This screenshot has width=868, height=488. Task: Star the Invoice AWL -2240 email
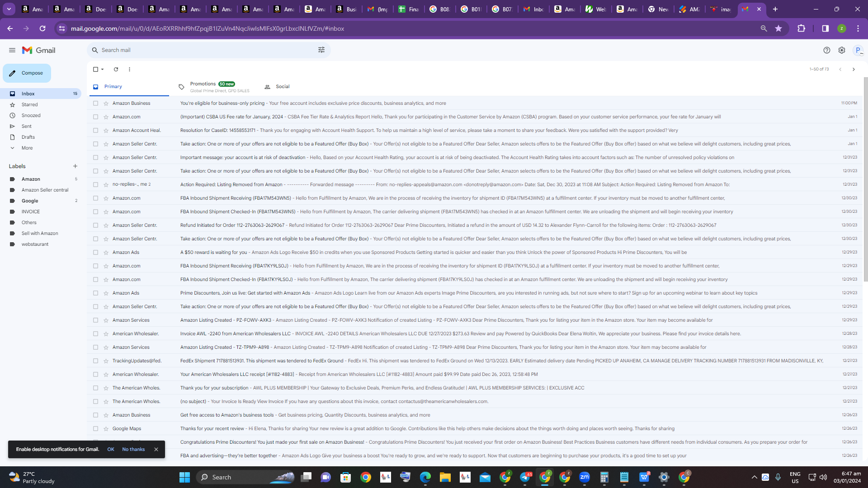106,333
